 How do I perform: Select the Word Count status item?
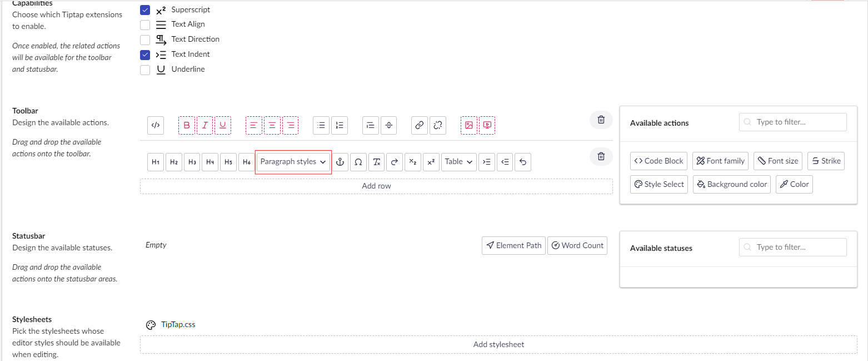point(577,245)
